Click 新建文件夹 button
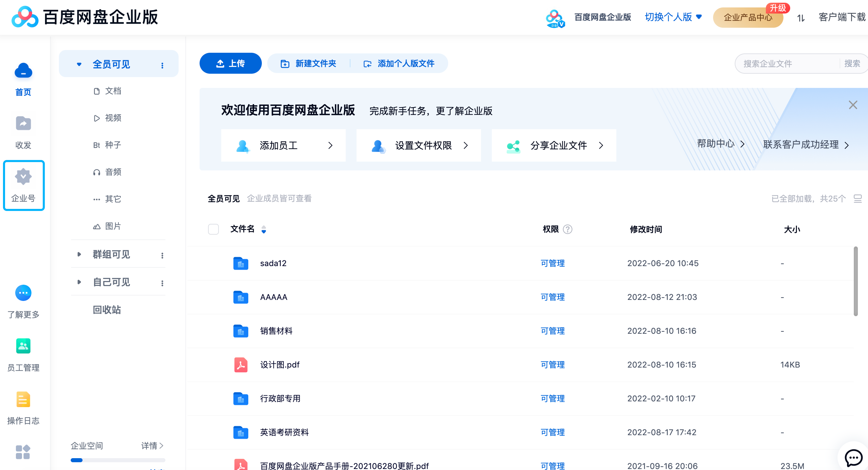 click(x=308, y=63)
